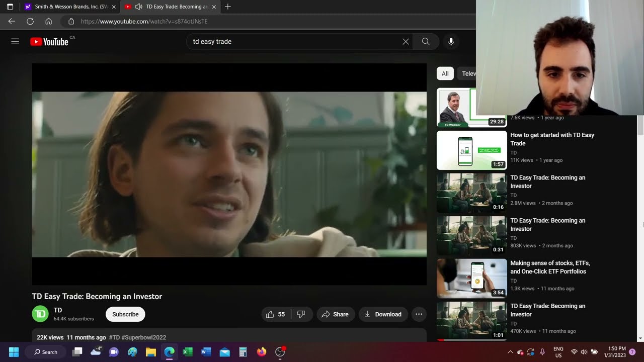
Task: Open the more actions ellipsis menu
Action: pyautogui.click(x=419, y=314)
